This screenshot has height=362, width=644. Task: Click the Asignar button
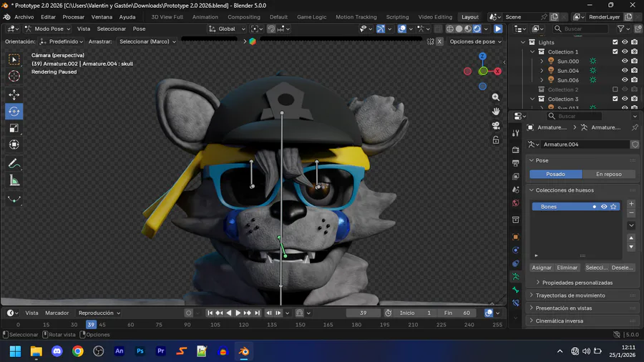[x=542, y=268]
